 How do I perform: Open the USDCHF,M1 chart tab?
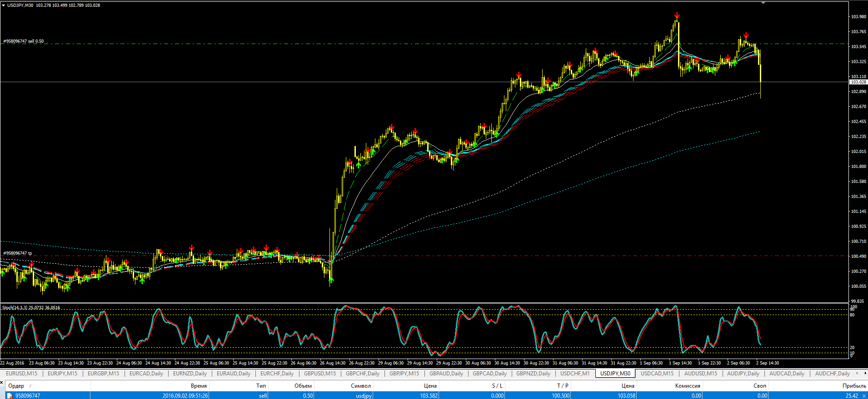pos(575,374)
